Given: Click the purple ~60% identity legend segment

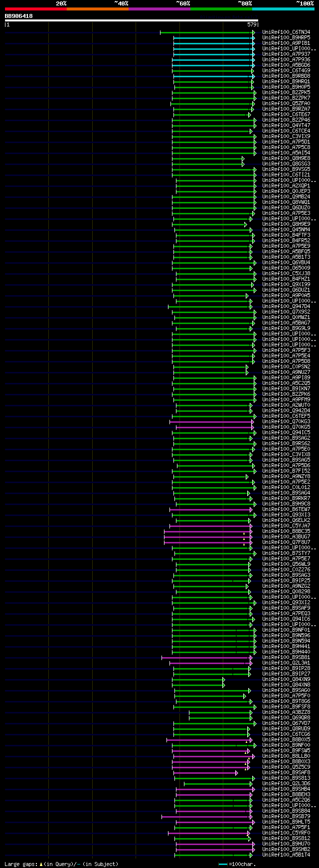Looking at the screenshot, I should pos(159,9).
